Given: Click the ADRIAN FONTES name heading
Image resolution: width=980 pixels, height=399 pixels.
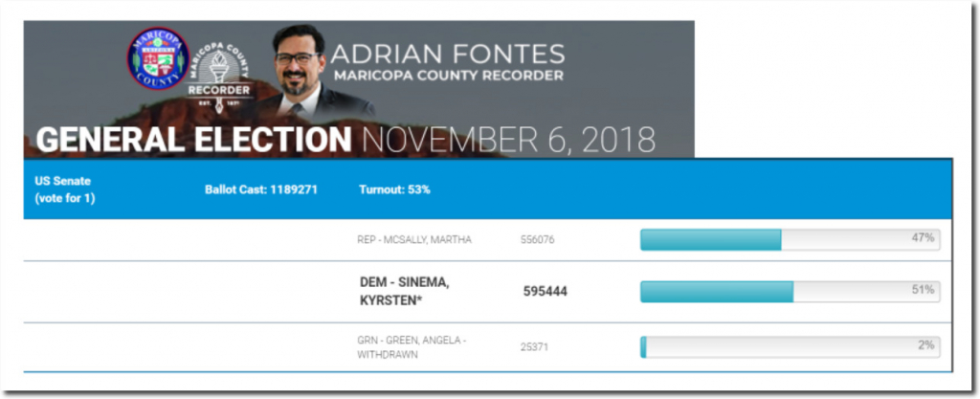Looking at the screenshot, I should pyautogui.click(x=448, y=55).
